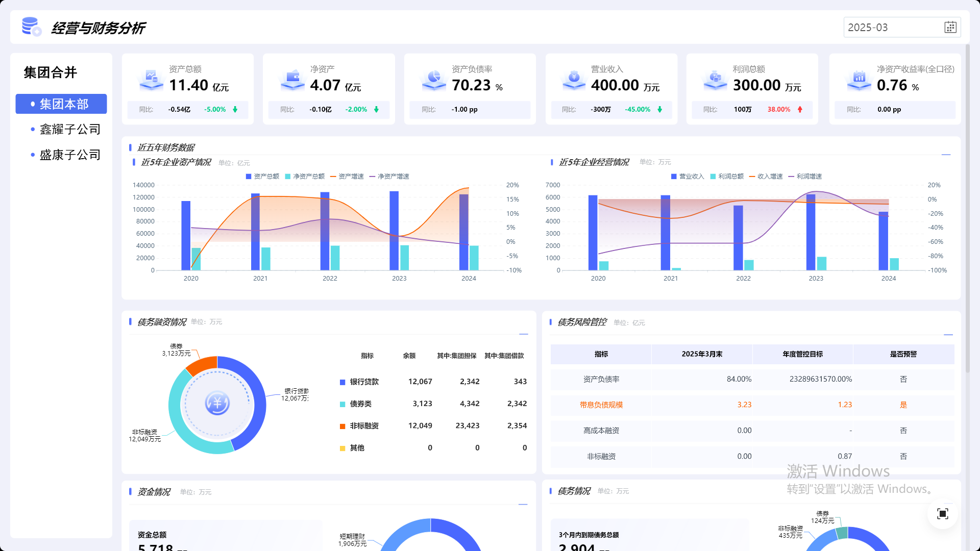Collapse the 债务风险管控 panel
This screenshot has width=980, height=551.
pyautogui.click(x=948, y=335)
